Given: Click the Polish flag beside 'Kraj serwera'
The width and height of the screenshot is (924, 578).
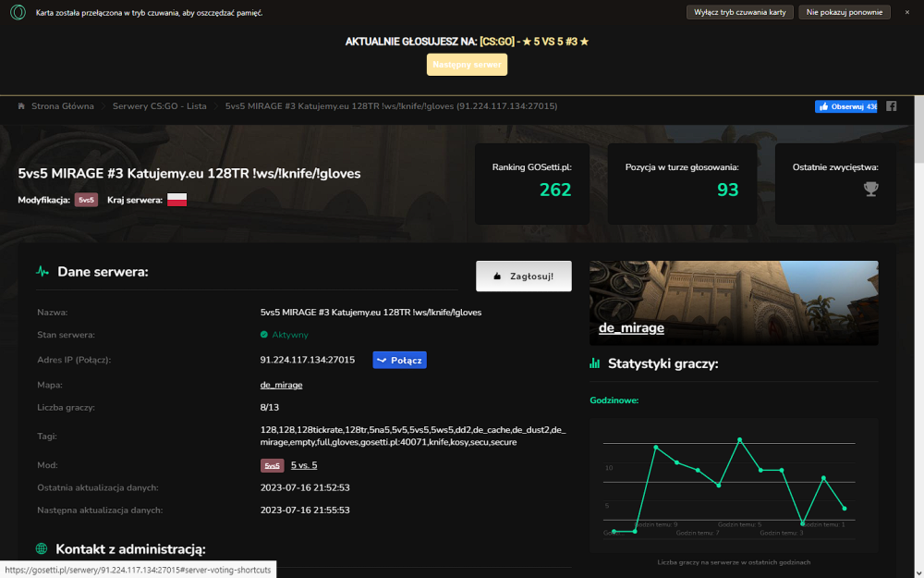Looking at the screenshot, I should coord(176,200).
